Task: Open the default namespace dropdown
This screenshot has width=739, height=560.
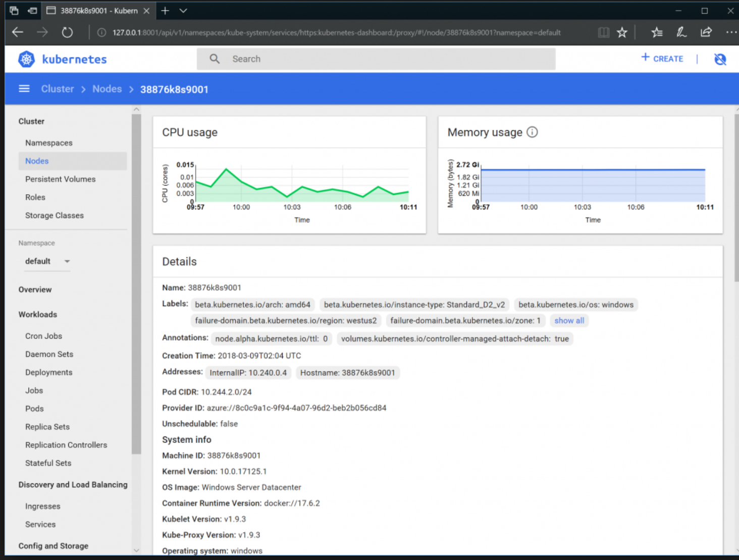Action: [47, 261]
